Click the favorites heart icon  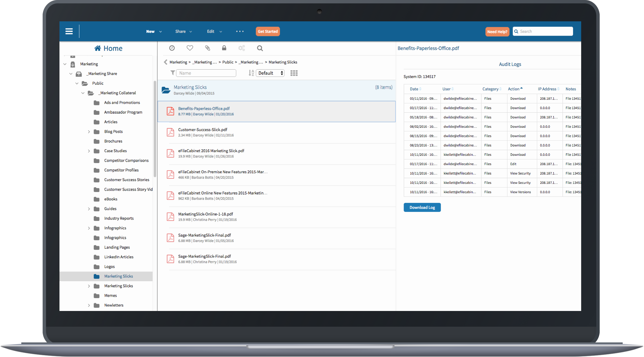pos(190,48)
